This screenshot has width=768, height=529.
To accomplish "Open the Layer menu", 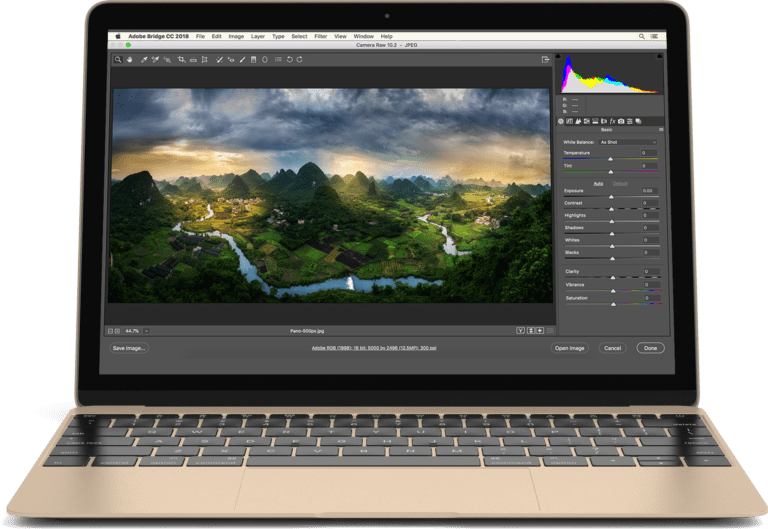I will [258, 36].
